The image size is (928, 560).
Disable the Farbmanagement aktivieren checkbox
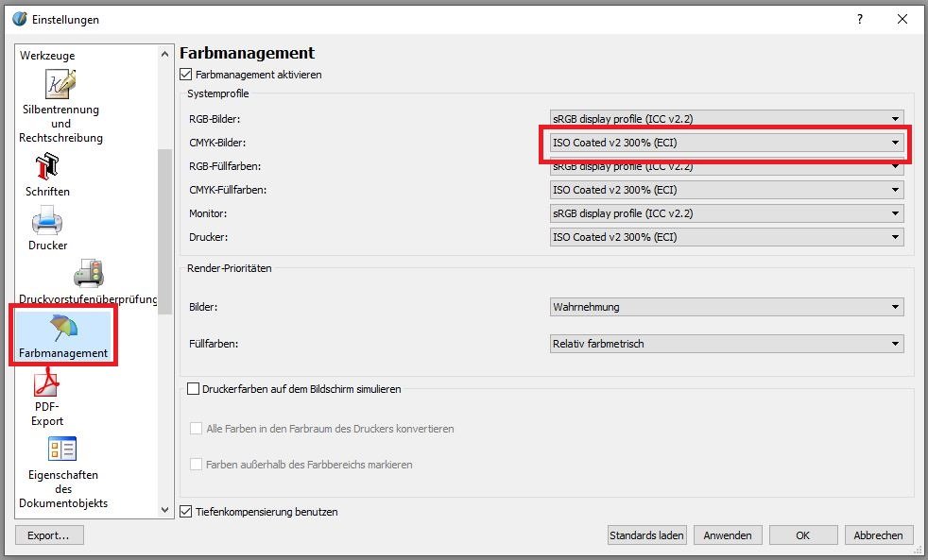[186, 75]
